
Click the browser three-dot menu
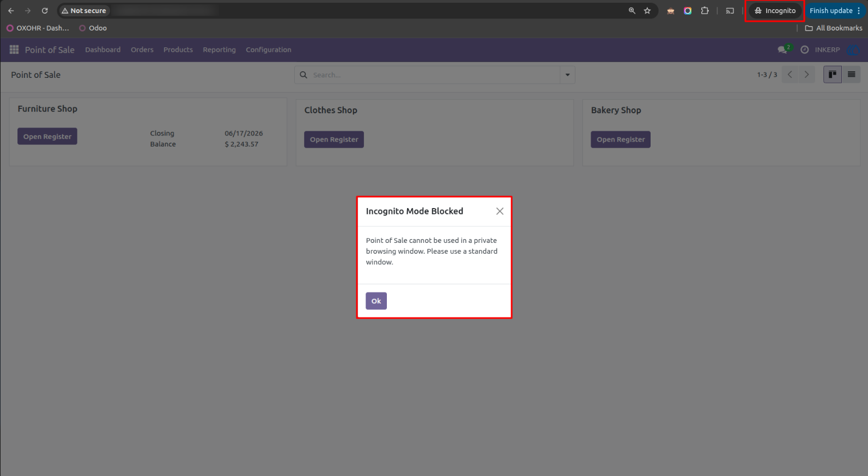coord(859,10)
